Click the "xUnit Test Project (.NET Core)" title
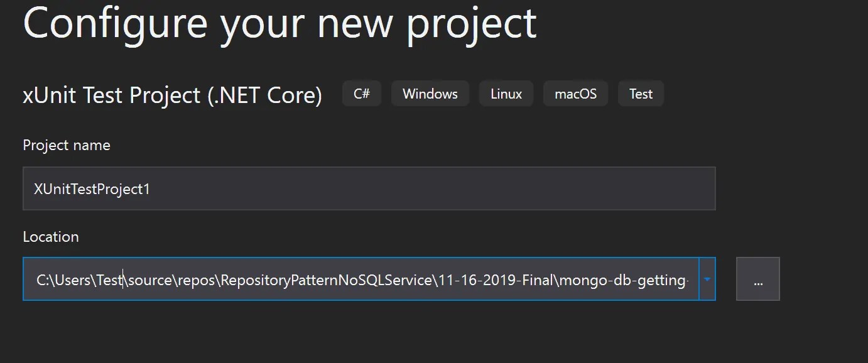Viewport: 868px width, 363px height. 172,95
